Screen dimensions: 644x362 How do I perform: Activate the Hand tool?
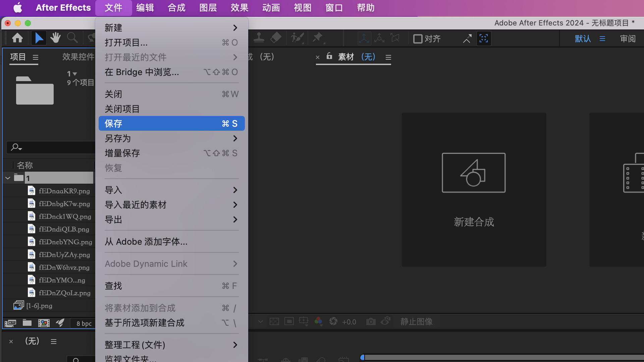[55, 38]
